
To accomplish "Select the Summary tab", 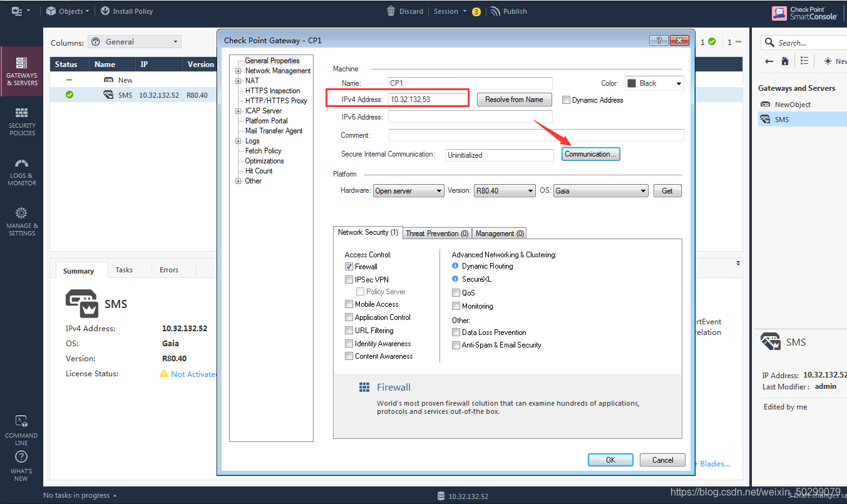I will pyautogui.click(x=78, y=270).
